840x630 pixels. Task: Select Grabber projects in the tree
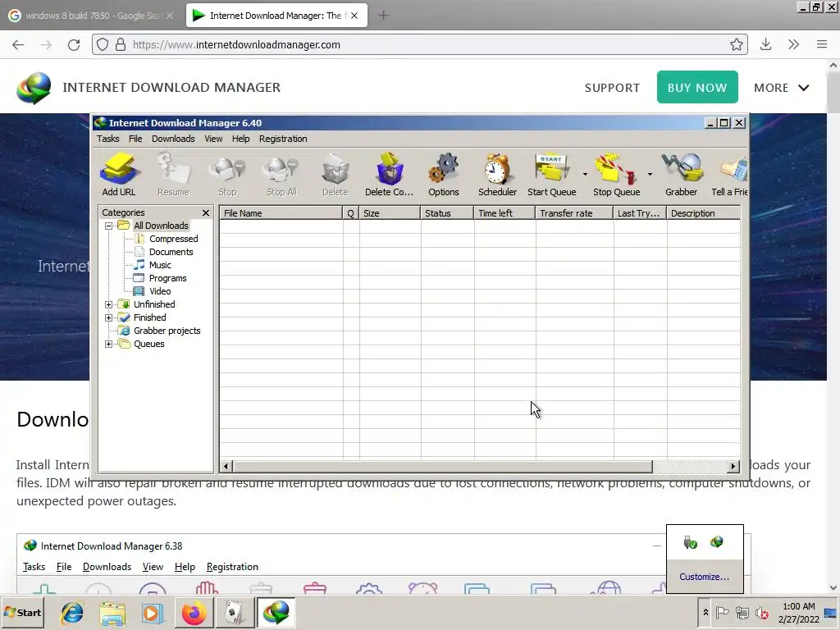coord(167,331)
